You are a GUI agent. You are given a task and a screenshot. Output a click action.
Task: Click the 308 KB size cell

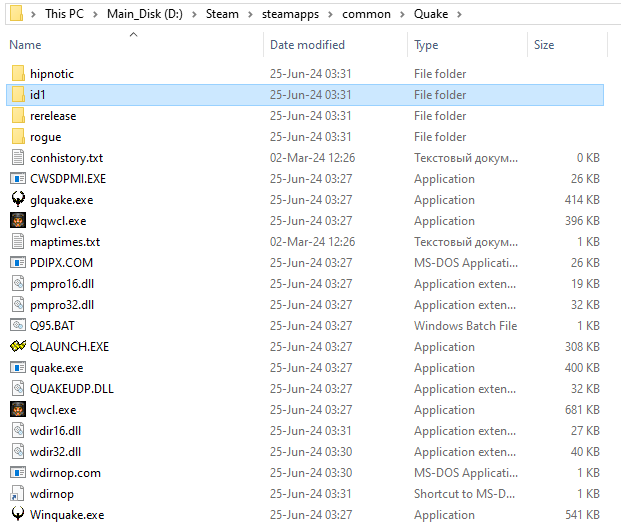(582, 347)
